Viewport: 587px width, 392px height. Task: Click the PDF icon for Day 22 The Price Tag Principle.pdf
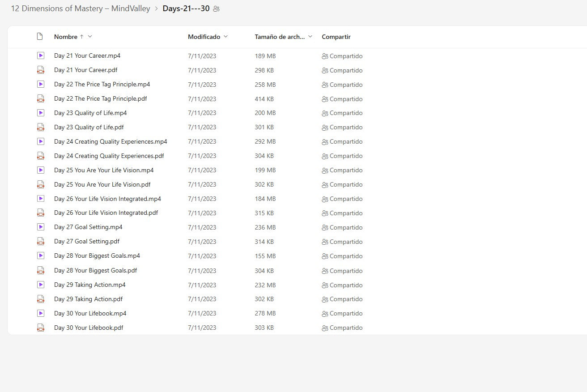click(x=41, y=99)
